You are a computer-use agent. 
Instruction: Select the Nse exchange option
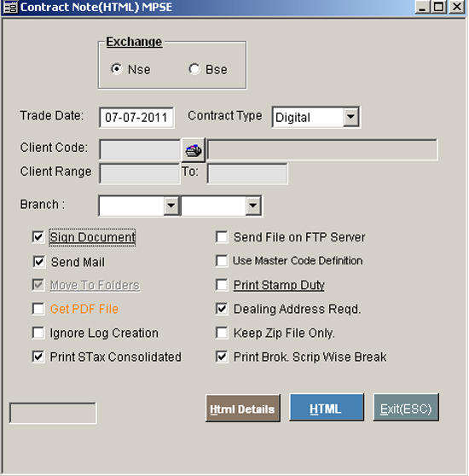pos(117,69)
